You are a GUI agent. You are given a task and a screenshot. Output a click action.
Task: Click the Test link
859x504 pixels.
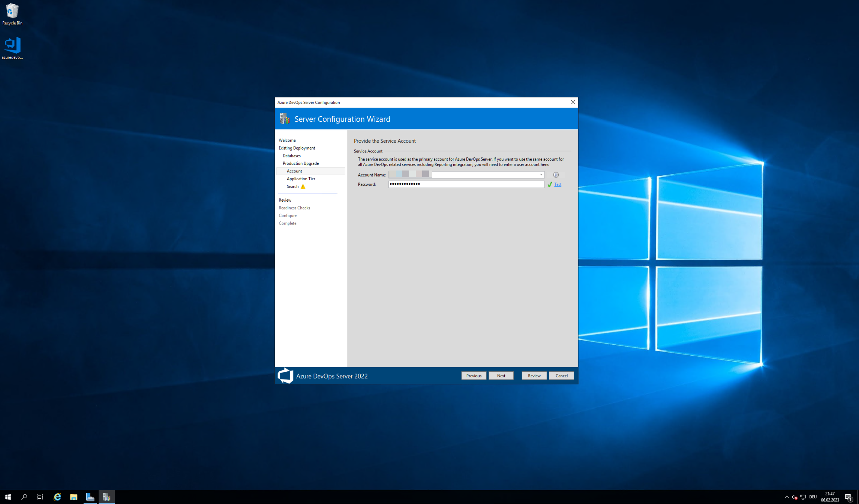pyautogui.click(x=558, y=184)
